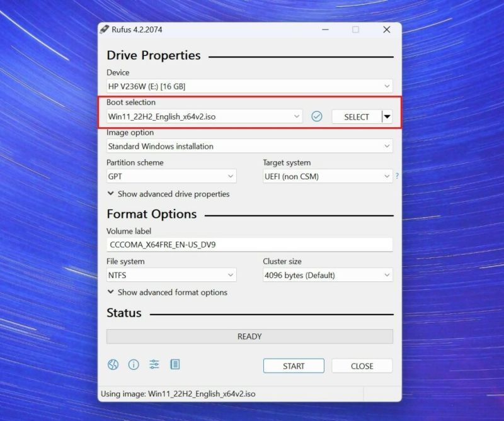Show the Rufus log panel icon
504x421 pixels.
tap(175, 364)
